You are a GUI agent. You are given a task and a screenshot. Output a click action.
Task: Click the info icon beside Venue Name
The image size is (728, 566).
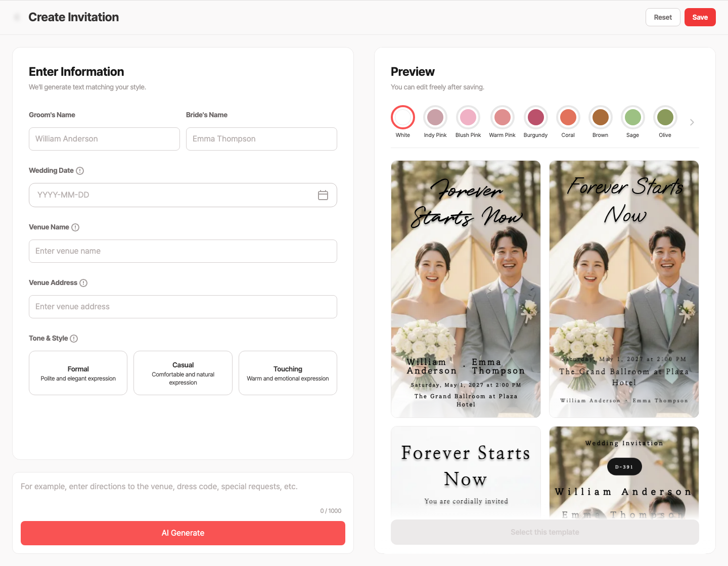point(75,227)
